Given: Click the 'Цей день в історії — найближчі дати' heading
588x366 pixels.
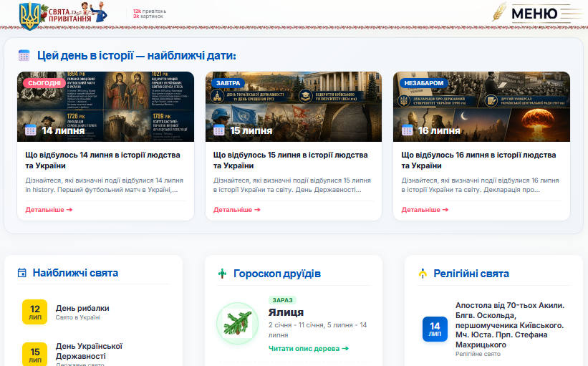Looking at the screenshot, I should [137, 55].
